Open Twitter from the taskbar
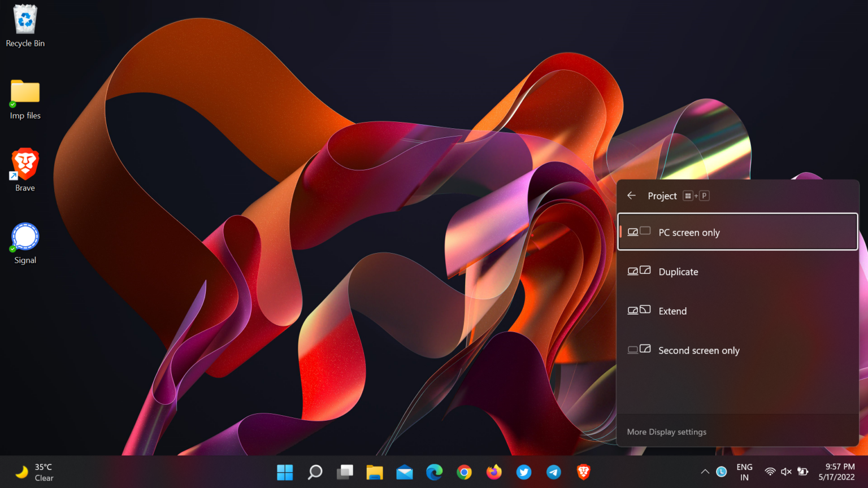The width and height of the screenshot is (868, 488). pyautogui.click(x=524, y=472)
